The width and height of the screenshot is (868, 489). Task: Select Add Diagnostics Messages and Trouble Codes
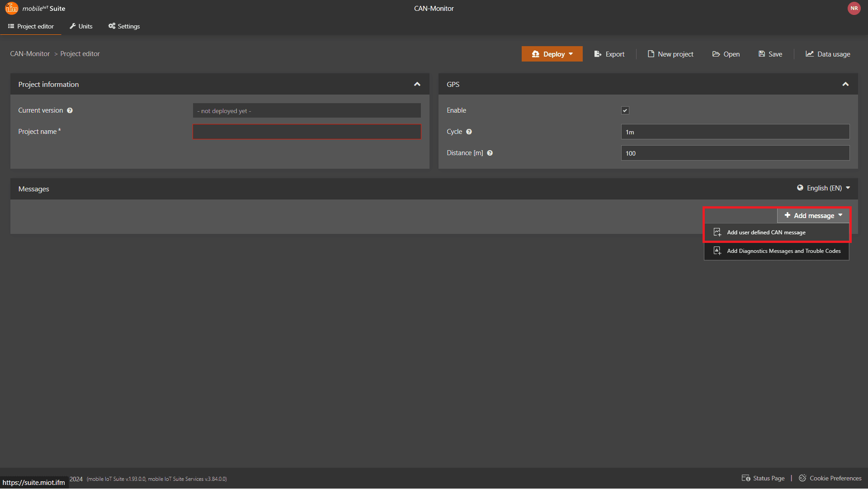click(x=783, y=251)
